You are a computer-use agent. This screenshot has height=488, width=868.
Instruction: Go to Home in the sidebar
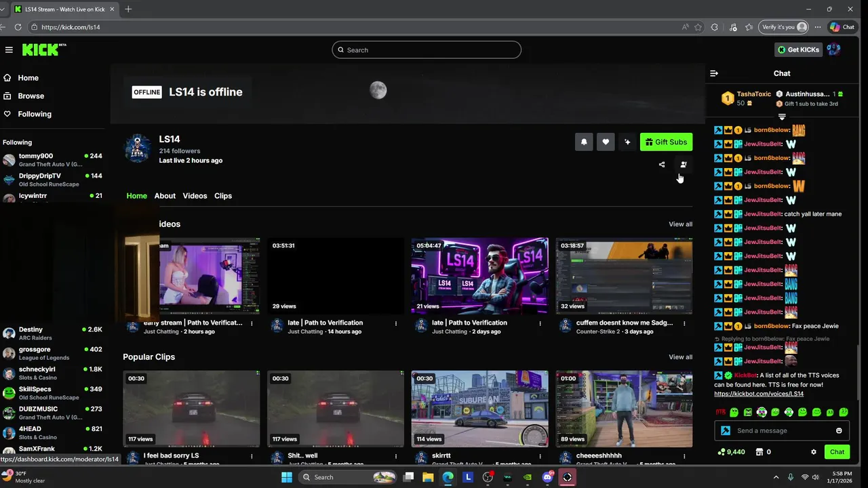tap(28, 78)
